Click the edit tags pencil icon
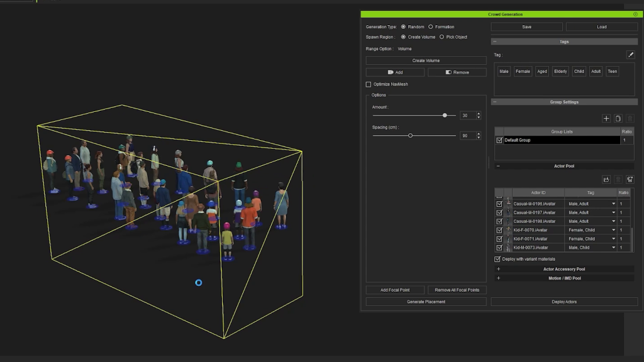644x362 pixels. pos(630,55)
